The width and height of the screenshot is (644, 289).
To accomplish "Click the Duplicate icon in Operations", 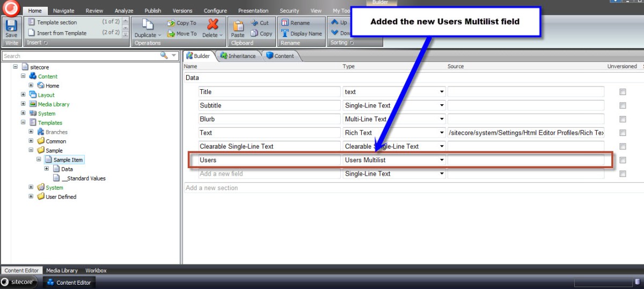I will click(147, 25).
